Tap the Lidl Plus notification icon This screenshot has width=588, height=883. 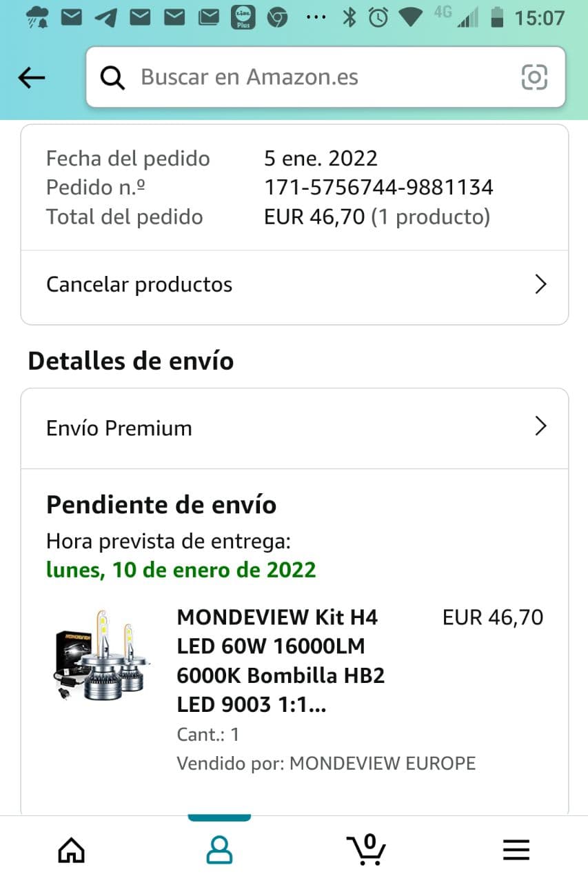tap(243, 17)
